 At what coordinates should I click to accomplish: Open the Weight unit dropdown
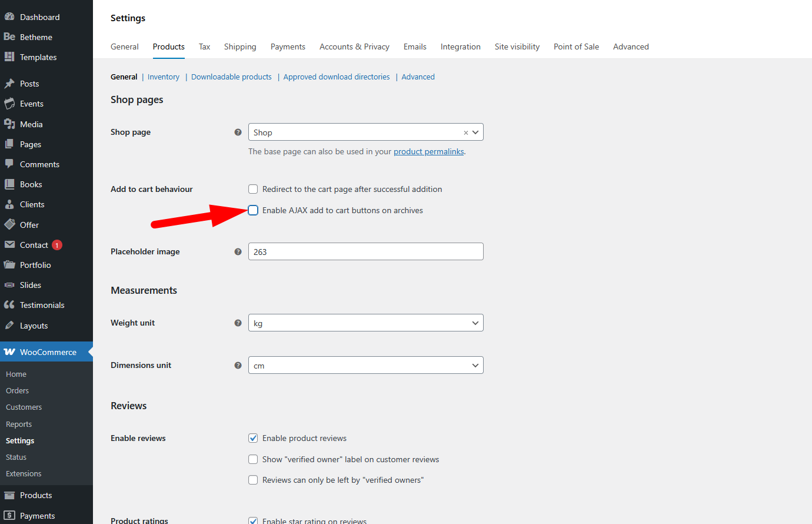coord(365,323)
